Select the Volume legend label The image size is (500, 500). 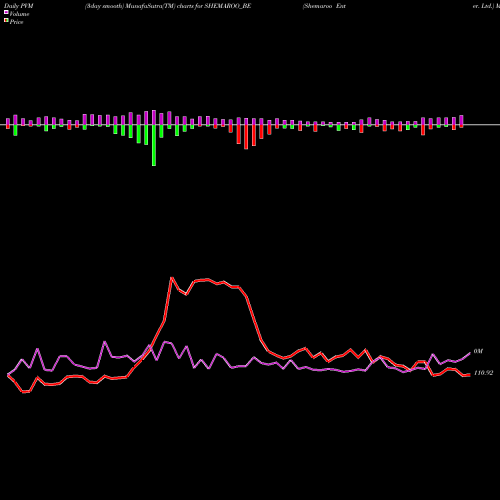[x=19, y=14]
